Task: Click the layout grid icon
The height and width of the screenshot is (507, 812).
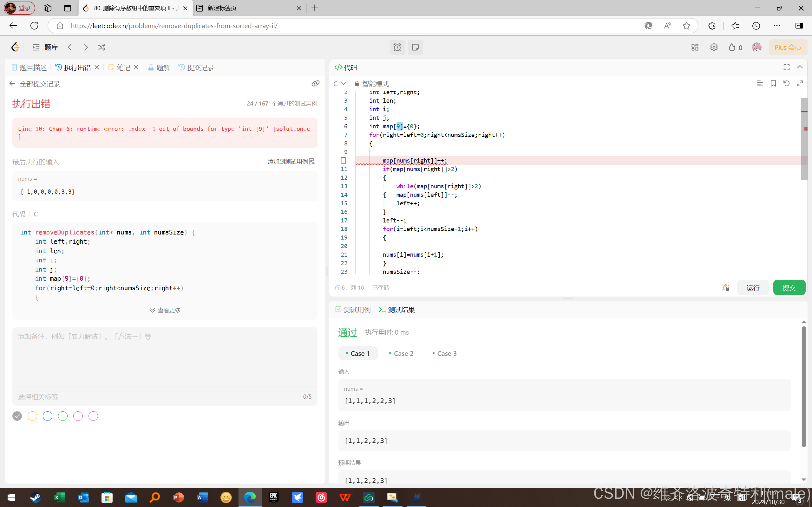Action: [x=695, y=47]
